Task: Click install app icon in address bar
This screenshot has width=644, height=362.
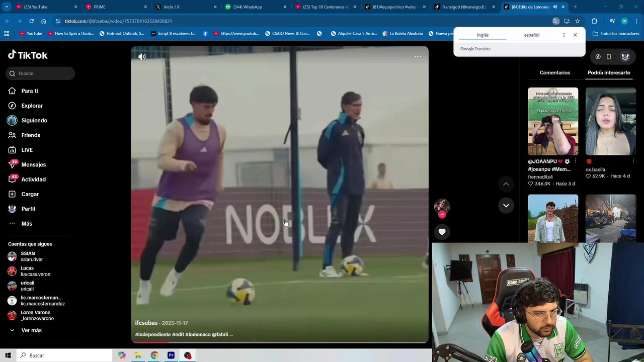Action: (x=567, y=21)
